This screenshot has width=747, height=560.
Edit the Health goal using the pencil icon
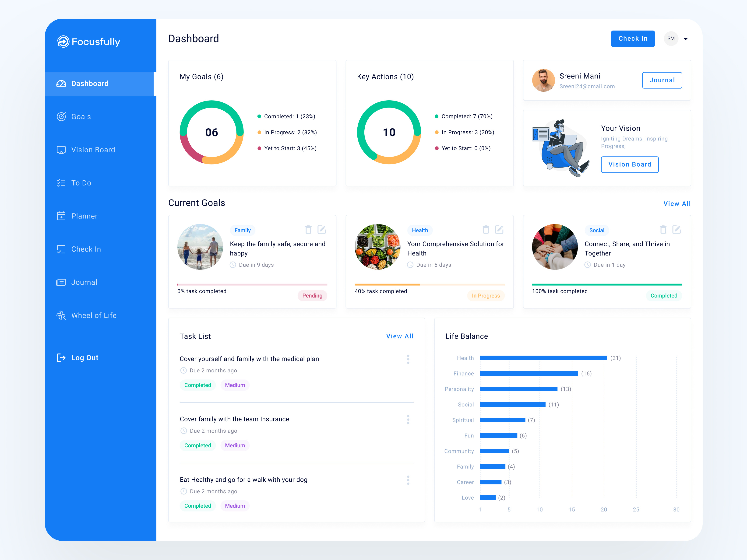coord(500,229)
